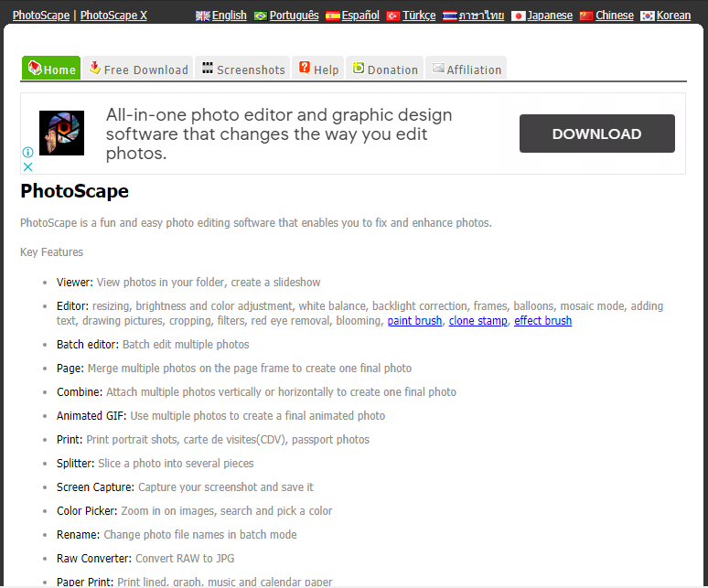Screen dimensions: 708x588
Task: Close the advertisement with the X icon
Action: [27, 167]
